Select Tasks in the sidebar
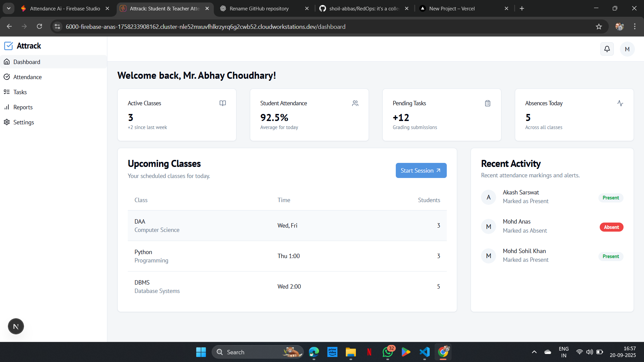 [x=20, y=92]
